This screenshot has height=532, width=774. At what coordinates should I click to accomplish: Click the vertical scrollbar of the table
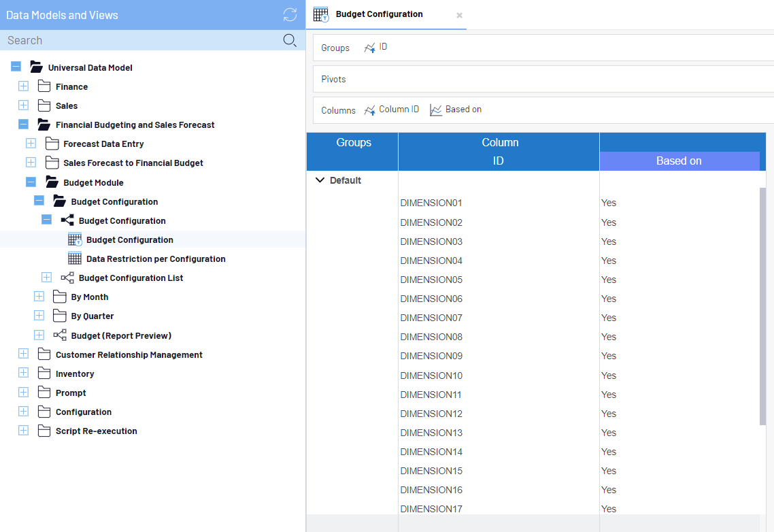(762, 306)
